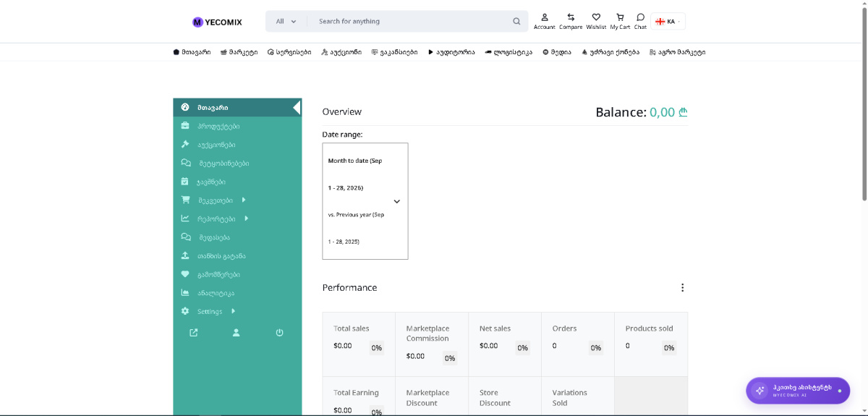Viewport: 868px width, 416px height.
Task: Collapse the sidebar with the white arrow
Action: pyautogui.click(x=297, y=108)
